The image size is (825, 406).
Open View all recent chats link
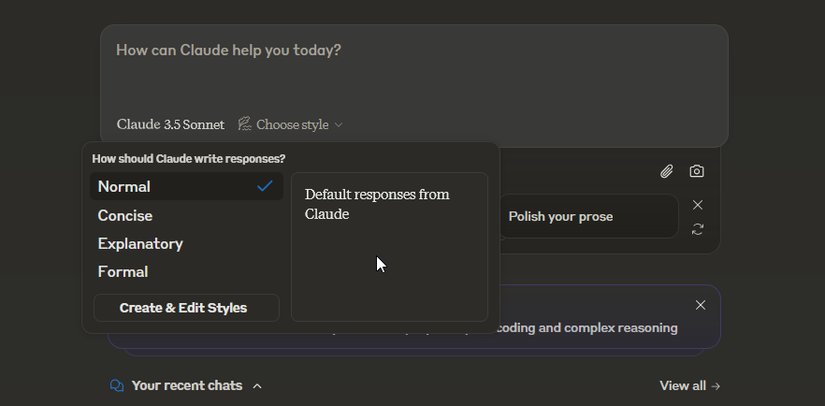coord(690,385)
